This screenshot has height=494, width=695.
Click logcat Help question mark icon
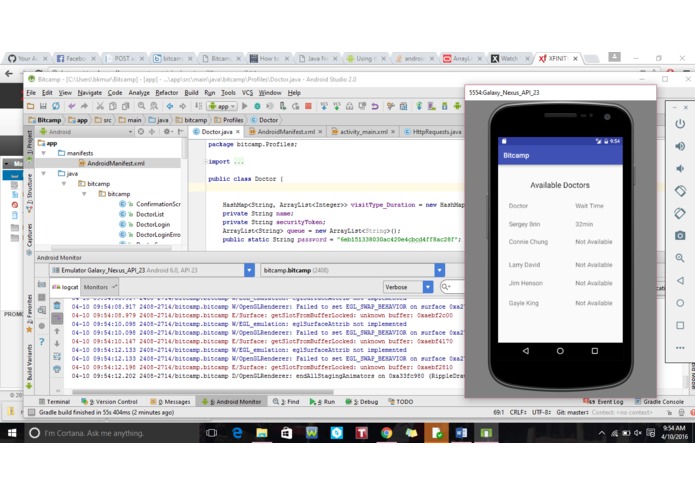pos(42,342)
